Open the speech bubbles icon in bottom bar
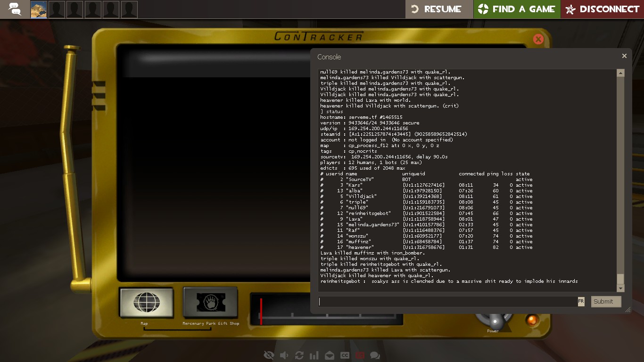Viewport: 644px width, 362px height. (x=375, y=355)
